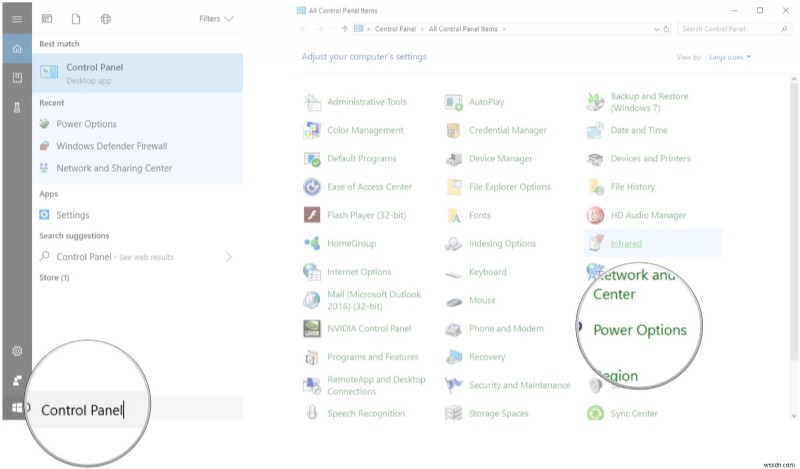
Task: Open Control Panel best match result
Action: pyautogui.click(x=138, y=73)
